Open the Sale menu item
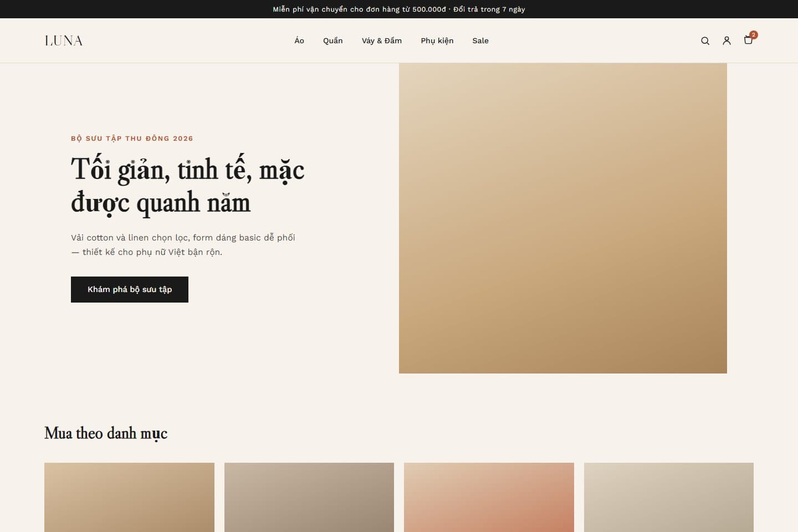 point(480,40)
